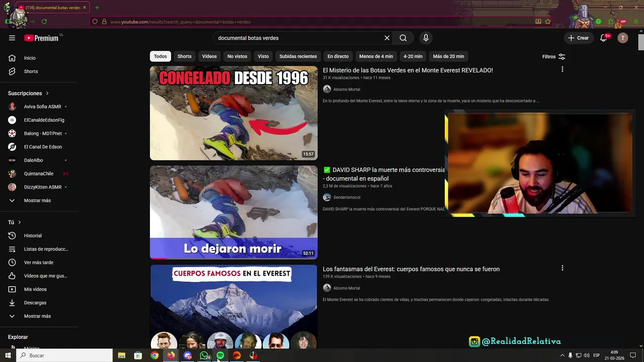Open the YouTube hamburger guide menu
Image resolution: width=644 pixels, height=362 pixels.
click(x=12, y=38)
